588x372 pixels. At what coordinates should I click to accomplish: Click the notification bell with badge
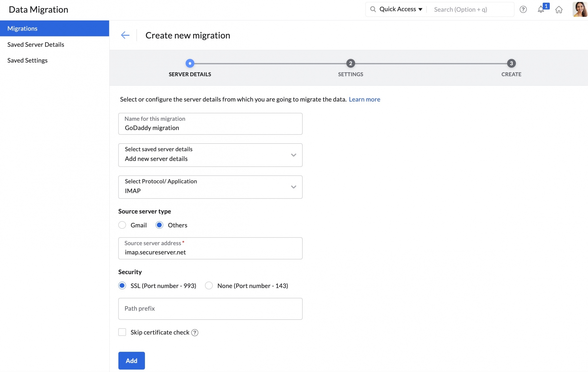tap(541, 9)
